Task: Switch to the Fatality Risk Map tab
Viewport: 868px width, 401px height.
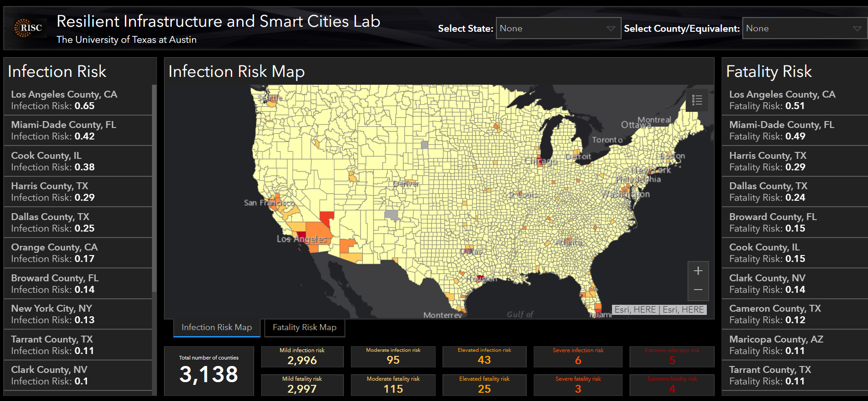Action: click(304, 327)
